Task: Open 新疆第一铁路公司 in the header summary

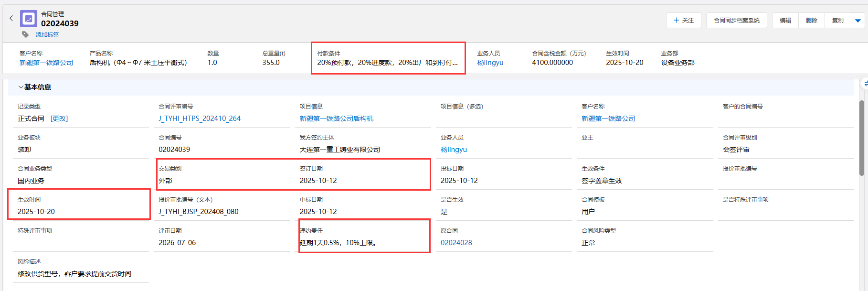Action: [x=46, y=63]
